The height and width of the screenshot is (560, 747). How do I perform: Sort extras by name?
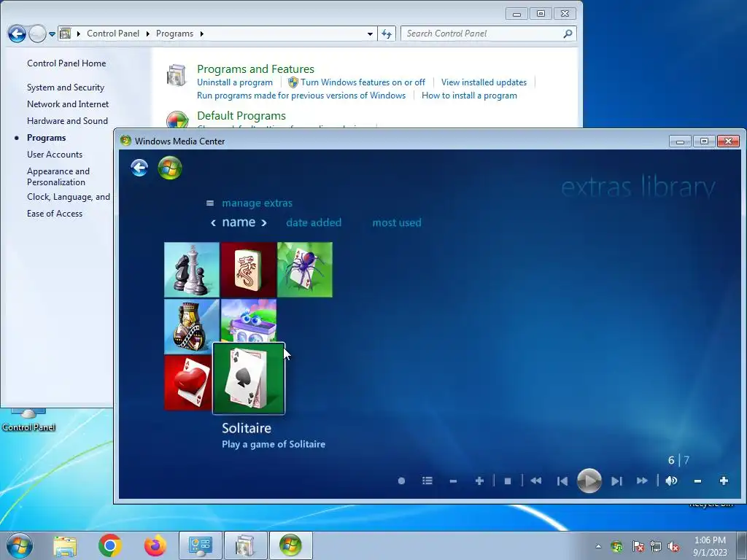239,222
